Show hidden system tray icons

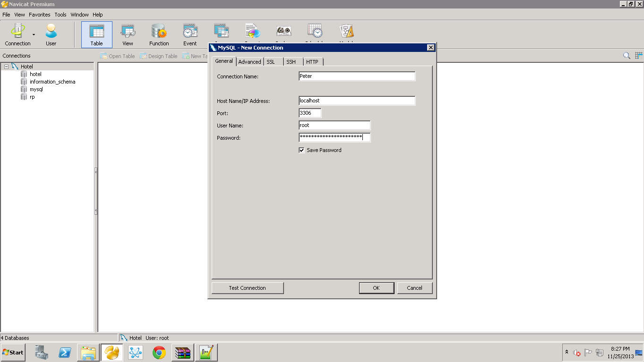pyautogui.click(x=567, y=352)
